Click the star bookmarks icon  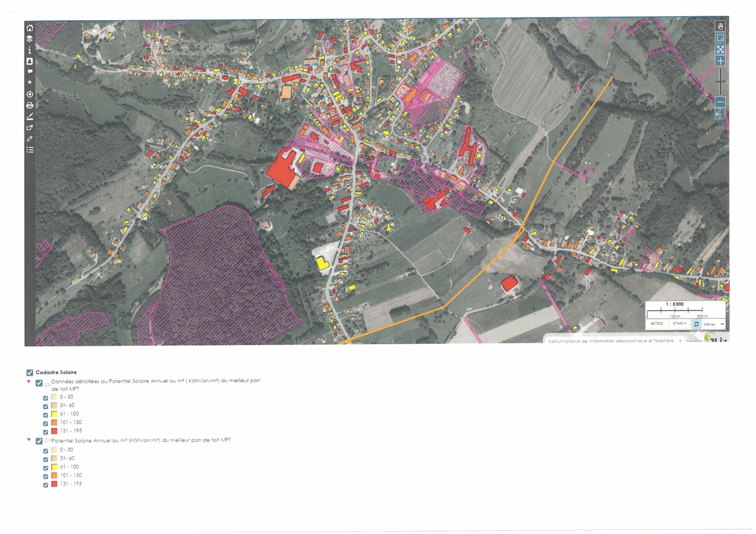[x=30, y=82]
